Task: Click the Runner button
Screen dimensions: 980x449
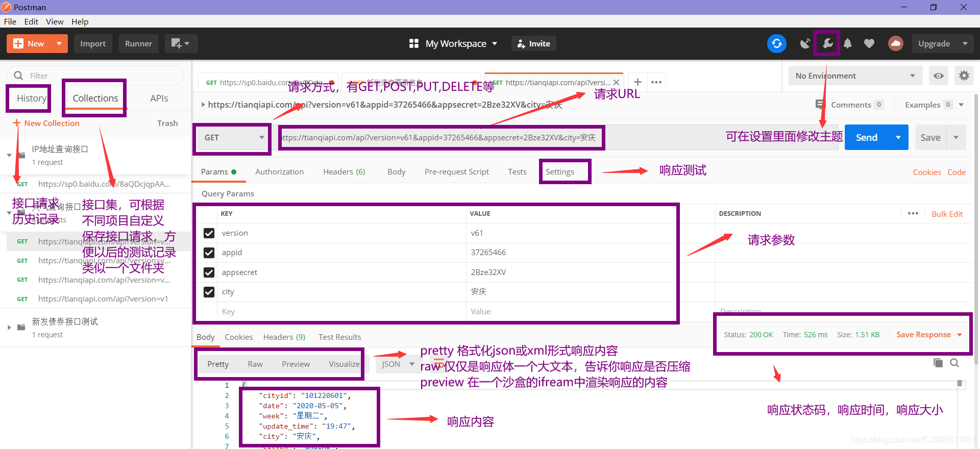Action: [x=138, y=43]
